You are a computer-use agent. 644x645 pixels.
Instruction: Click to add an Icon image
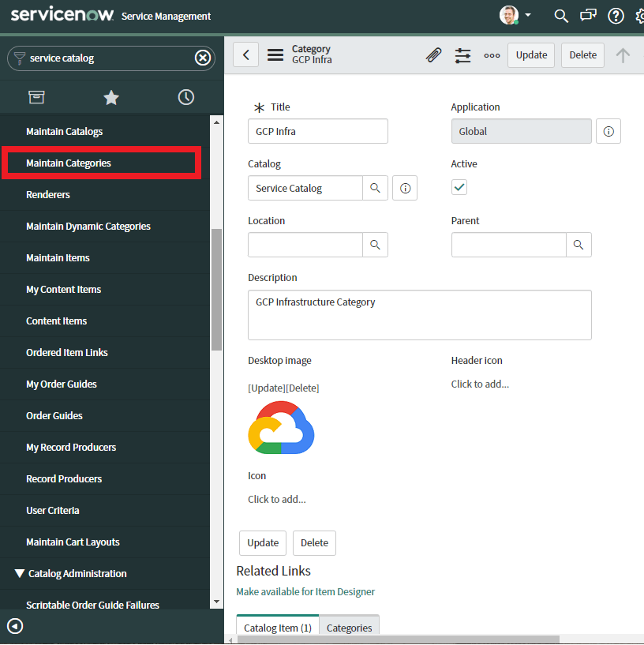coord(277,500)
